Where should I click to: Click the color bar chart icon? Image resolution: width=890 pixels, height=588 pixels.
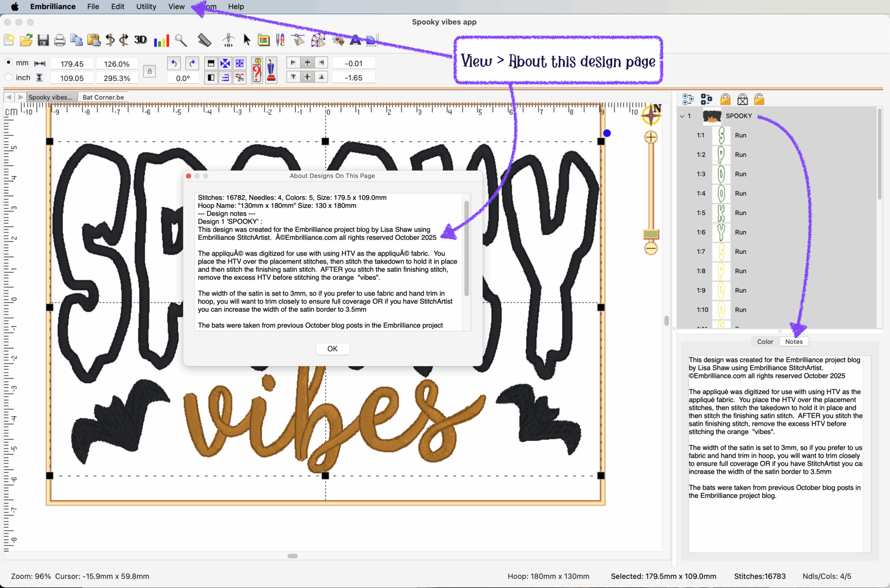pos(161,41)
